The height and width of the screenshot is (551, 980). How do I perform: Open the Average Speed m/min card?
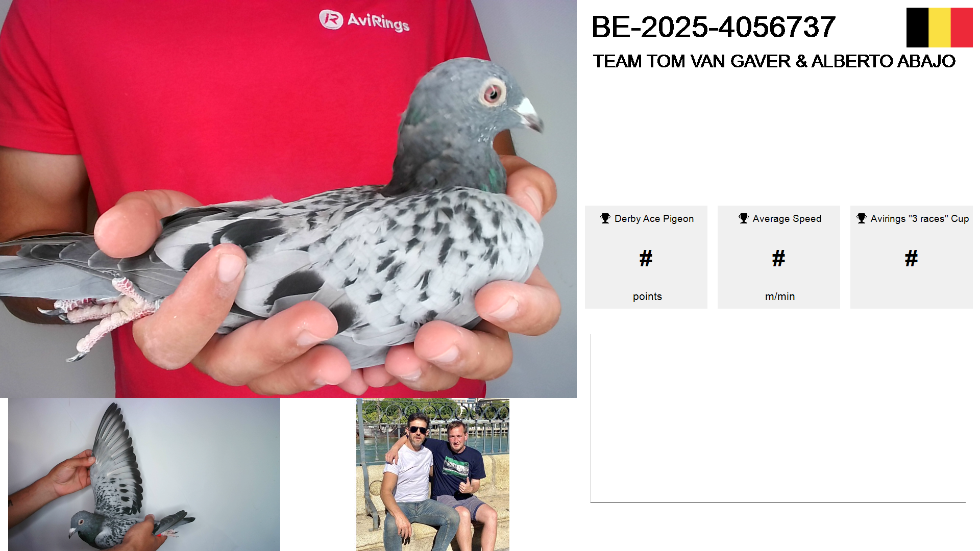[x=779, y=257]
